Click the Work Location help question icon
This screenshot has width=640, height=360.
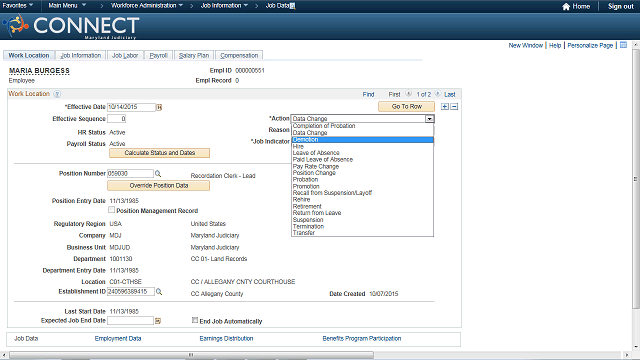pyautogui.click(x=57, y=94)
